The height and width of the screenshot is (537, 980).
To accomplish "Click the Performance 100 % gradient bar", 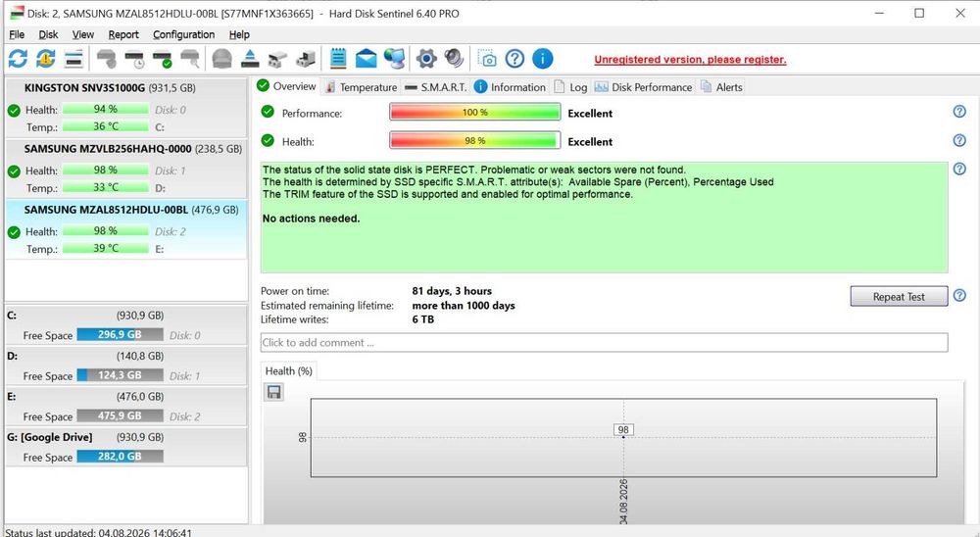I will click(x=475, y=113).
